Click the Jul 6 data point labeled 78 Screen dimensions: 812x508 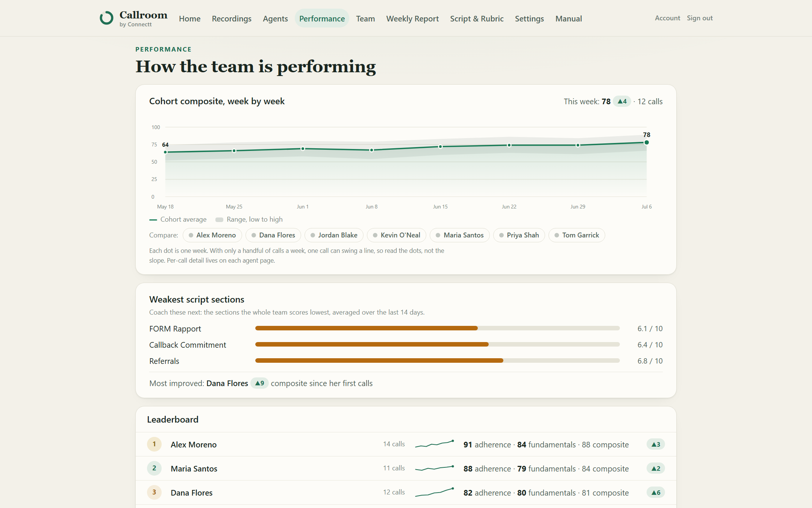click(x=647, y=142)
